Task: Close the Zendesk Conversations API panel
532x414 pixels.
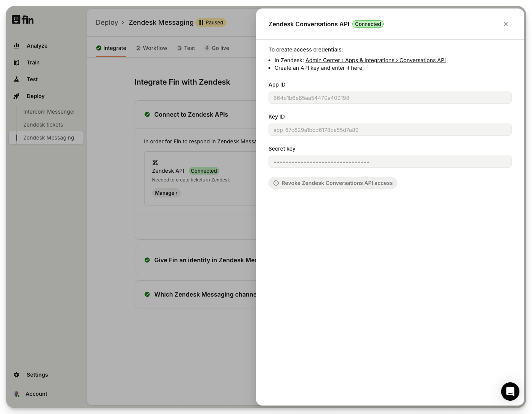Action: [x=505, y=24]
